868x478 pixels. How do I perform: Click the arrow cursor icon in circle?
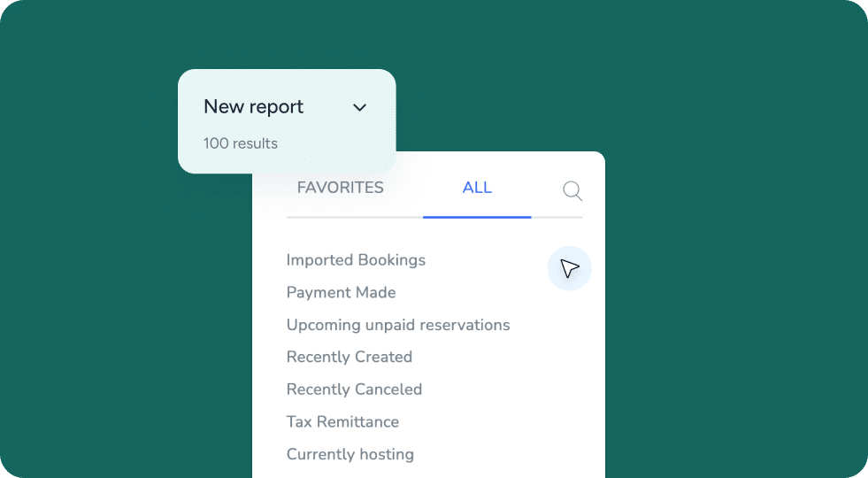569,268
